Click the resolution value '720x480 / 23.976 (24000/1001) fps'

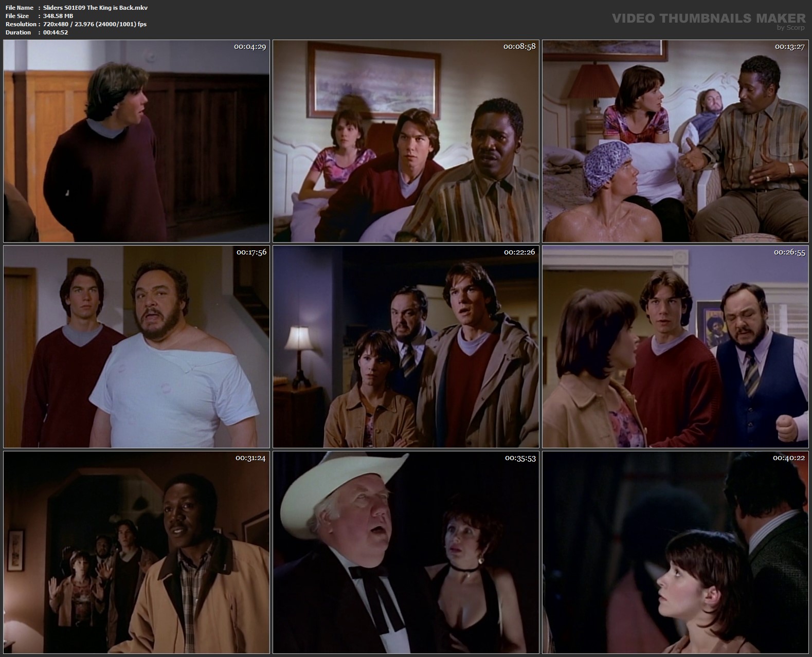click(x=95, y=24)
